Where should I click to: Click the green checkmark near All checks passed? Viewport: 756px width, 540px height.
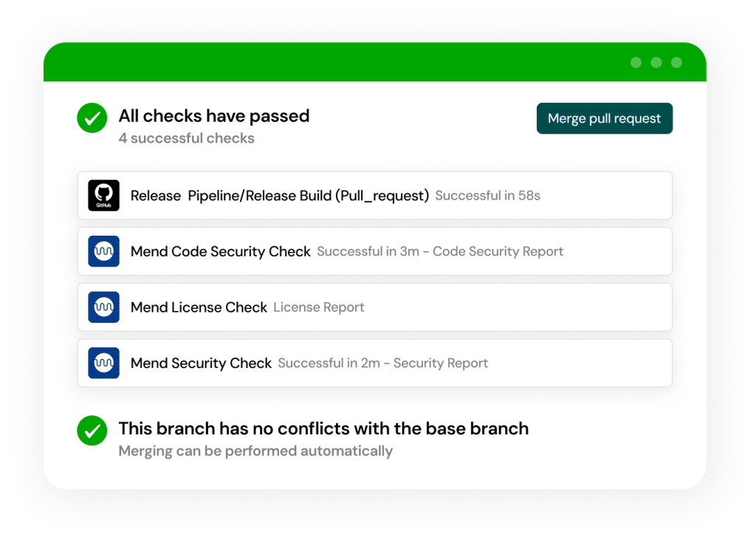click(92, 117)
